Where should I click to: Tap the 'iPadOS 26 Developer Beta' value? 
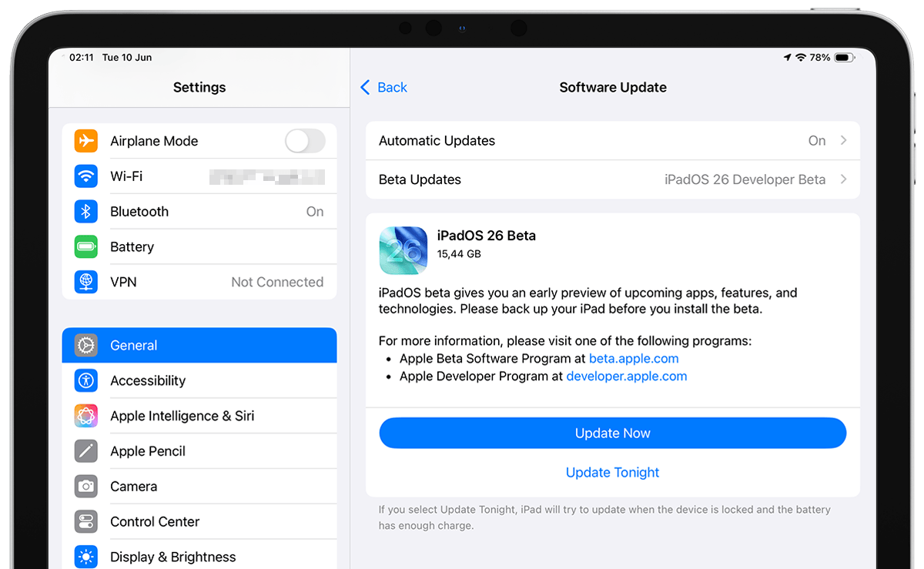coord(745,179)
